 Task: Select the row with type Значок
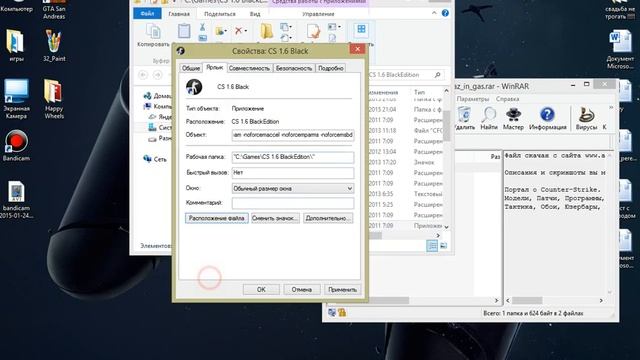click(405, 162)
